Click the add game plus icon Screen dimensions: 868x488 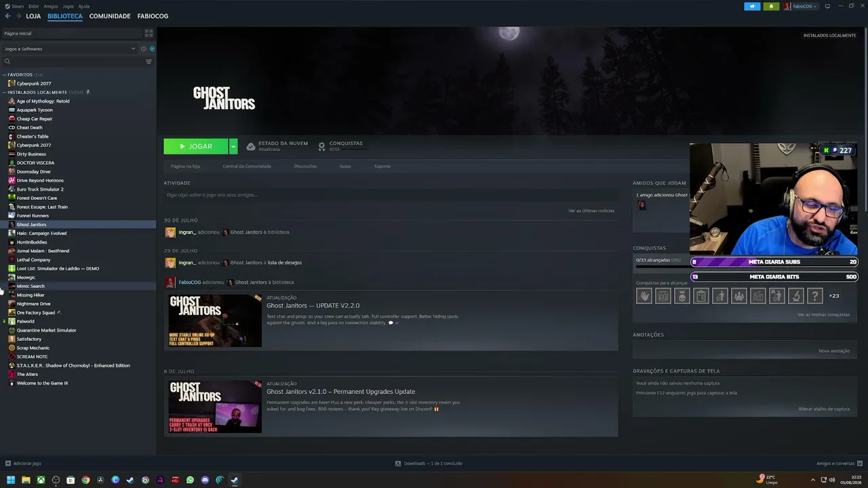coord(8,464)
